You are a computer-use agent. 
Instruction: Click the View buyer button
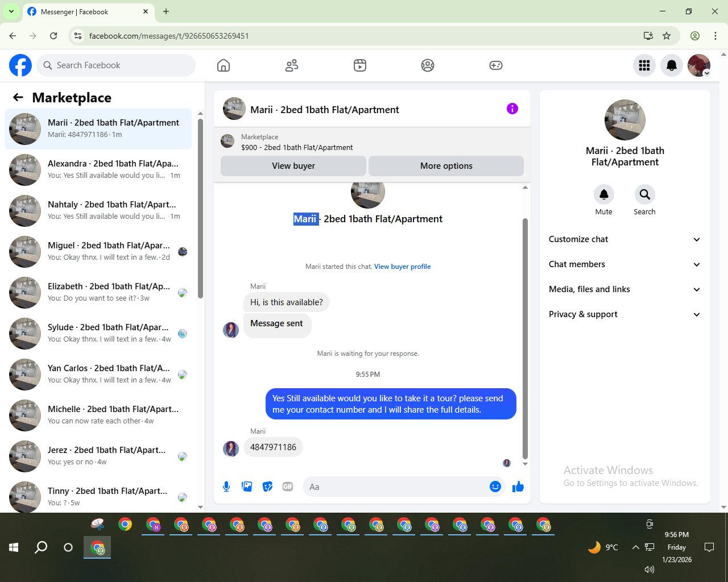point(293,166)
